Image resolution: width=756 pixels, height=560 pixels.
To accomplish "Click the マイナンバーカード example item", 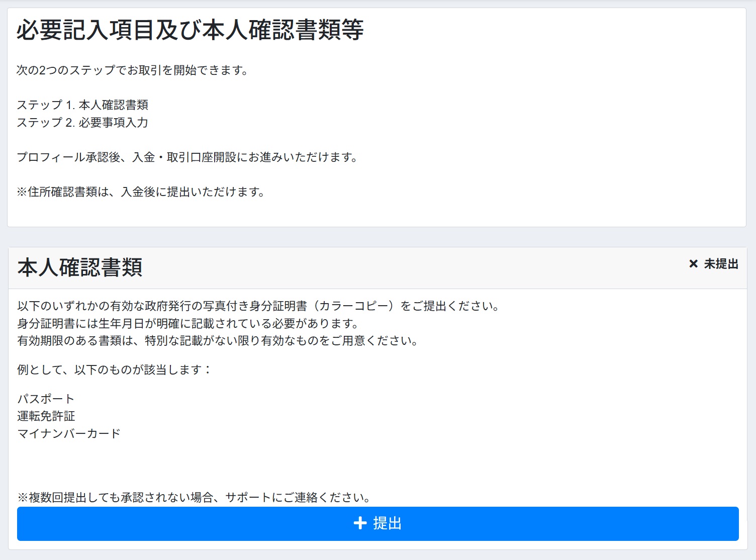I will 69,434.
